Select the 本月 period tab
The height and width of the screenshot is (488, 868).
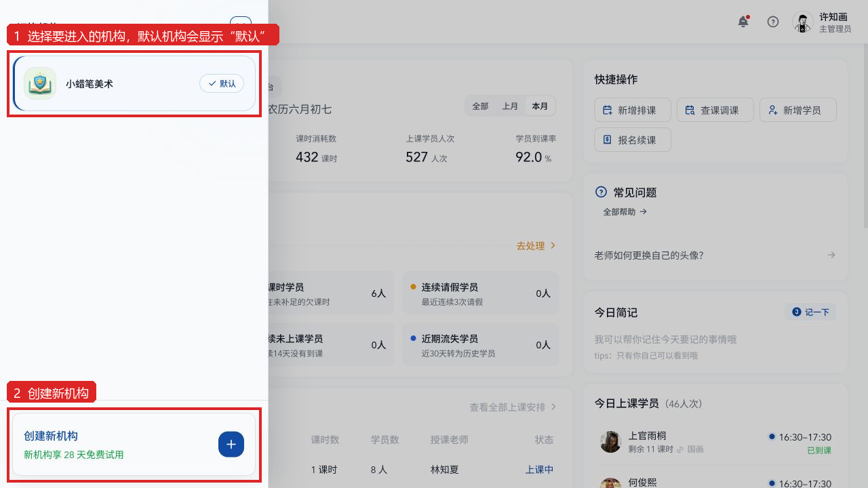coord(540,106)
